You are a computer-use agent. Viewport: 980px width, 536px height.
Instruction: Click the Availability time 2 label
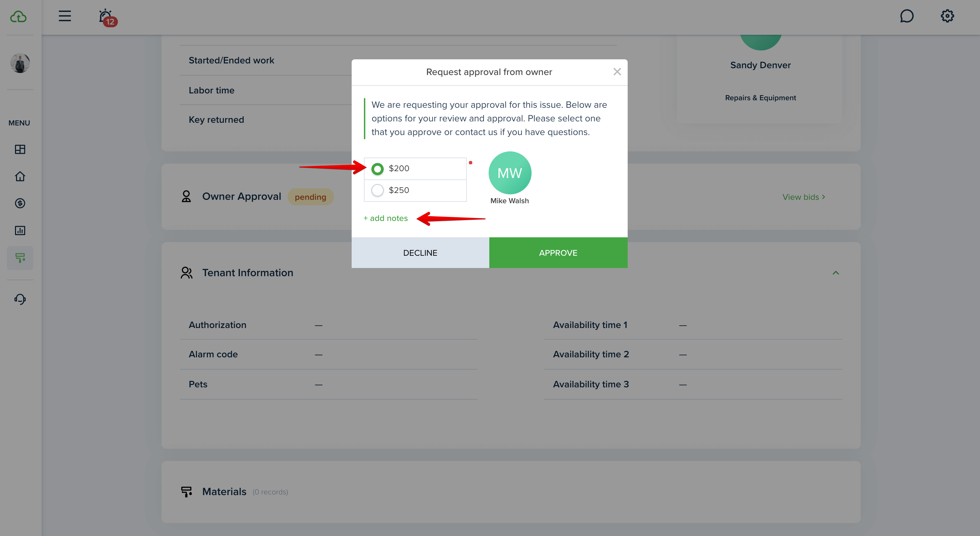(591, 354)
